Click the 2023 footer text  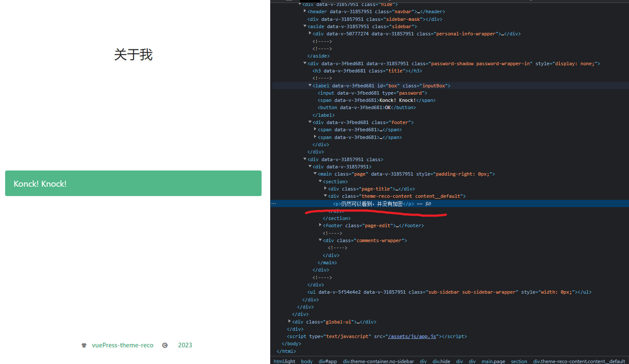185,345
